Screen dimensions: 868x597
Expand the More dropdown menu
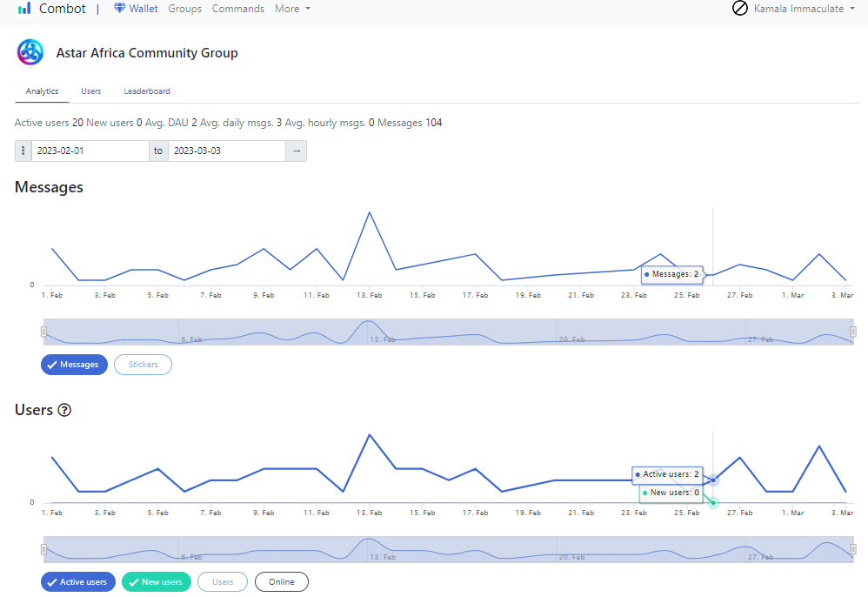pyautogui.click(x=292, y=9)
